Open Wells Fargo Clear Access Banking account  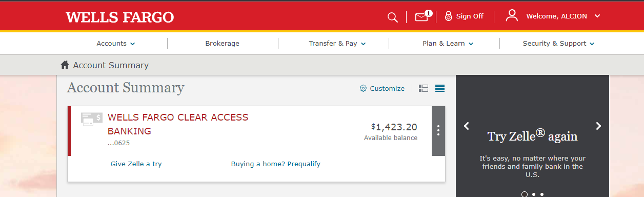178,124
